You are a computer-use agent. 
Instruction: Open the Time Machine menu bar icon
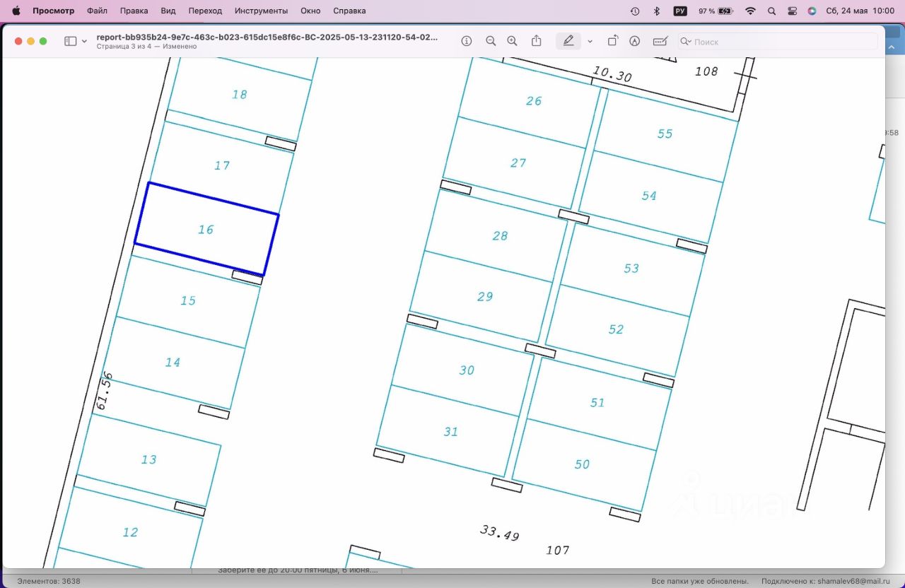635,11
